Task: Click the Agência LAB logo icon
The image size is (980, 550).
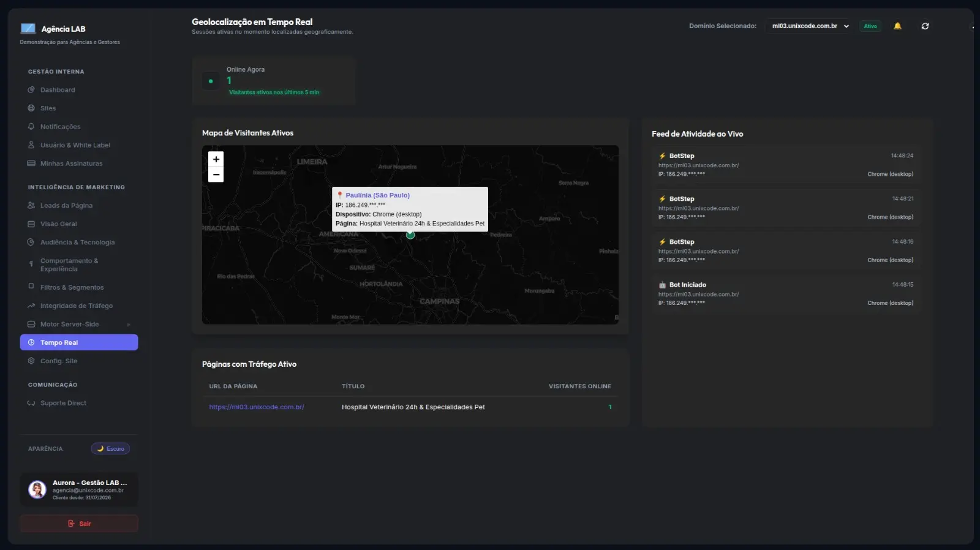Action: [28, 28]
